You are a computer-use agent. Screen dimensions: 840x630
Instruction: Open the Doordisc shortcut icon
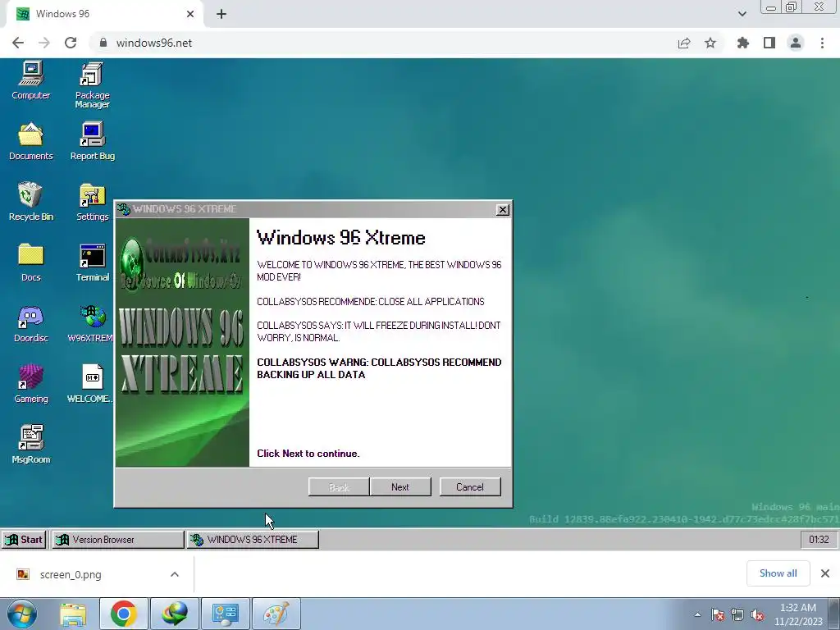tap(31, 323)
